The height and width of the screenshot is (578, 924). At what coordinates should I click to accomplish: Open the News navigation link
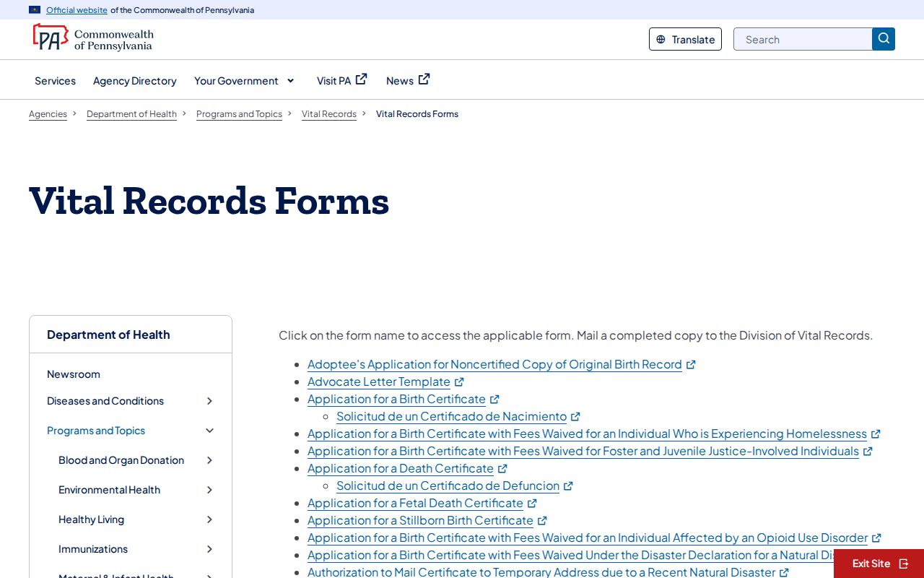click(408, 80)
